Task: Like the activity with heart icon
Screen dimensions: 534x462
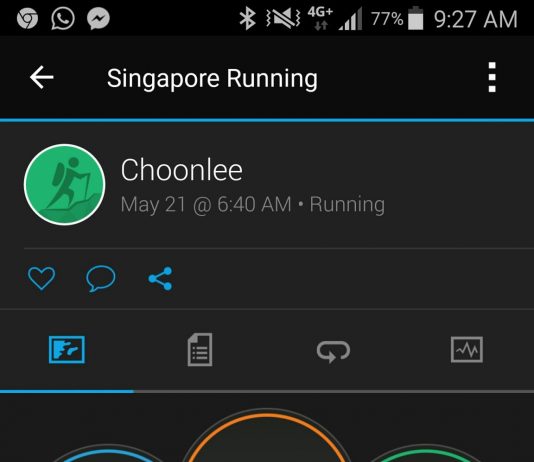Action: tap(41, 278)
